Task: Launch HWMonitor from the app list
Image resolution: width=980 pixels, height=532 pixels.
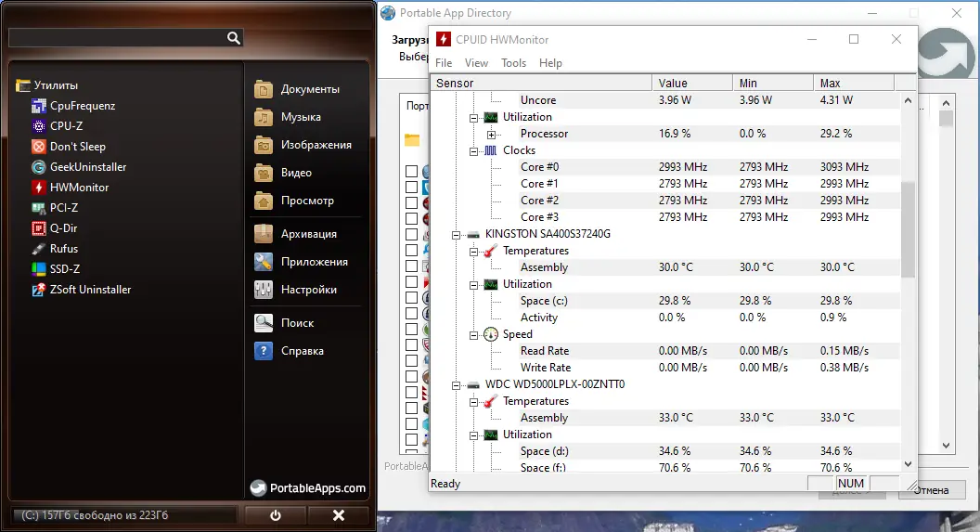Action: coord(70,187)
